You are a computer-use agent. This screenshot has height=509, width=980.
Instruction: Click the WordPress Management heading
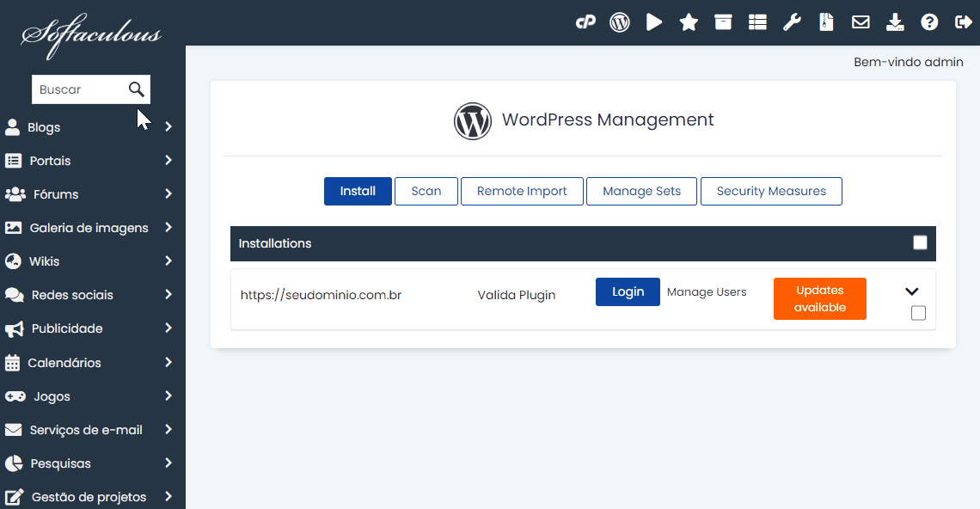(x=608, y=120)
